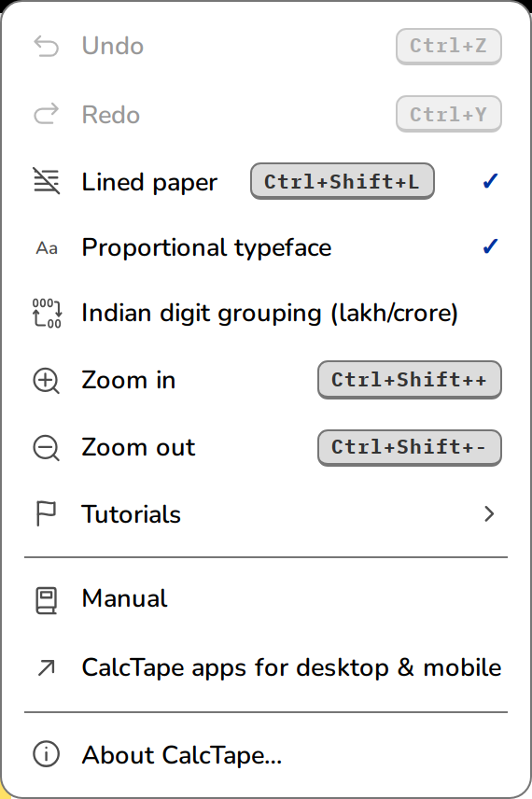Disable the Proportional typeface checkmark
Screen dimensions: 532x799
tap(490, 247)
